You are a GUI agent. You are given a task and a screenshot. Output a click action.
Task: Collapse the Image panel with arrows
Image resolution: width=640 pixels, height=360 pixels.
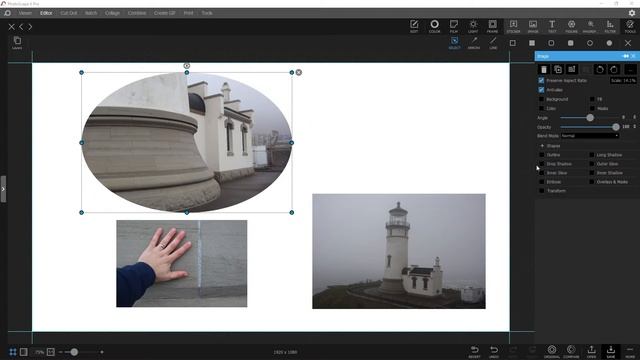tap(625, 56)
